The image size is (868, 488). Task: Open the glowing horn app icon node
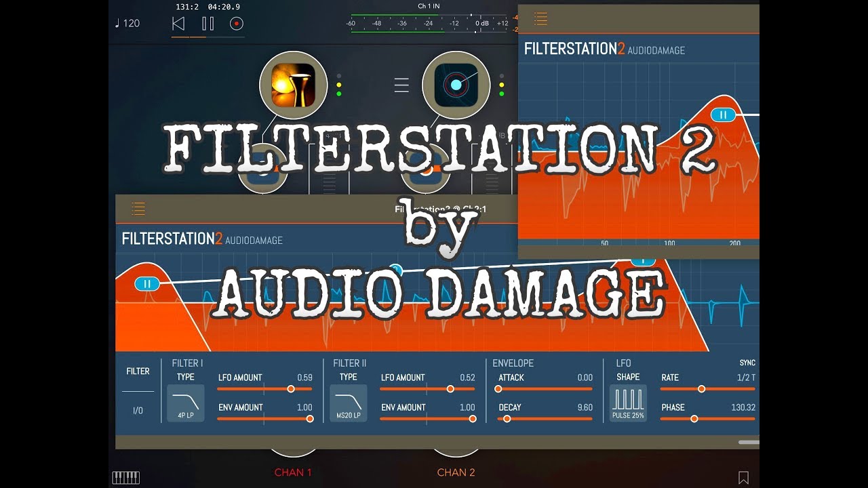(x=294, y=85)
